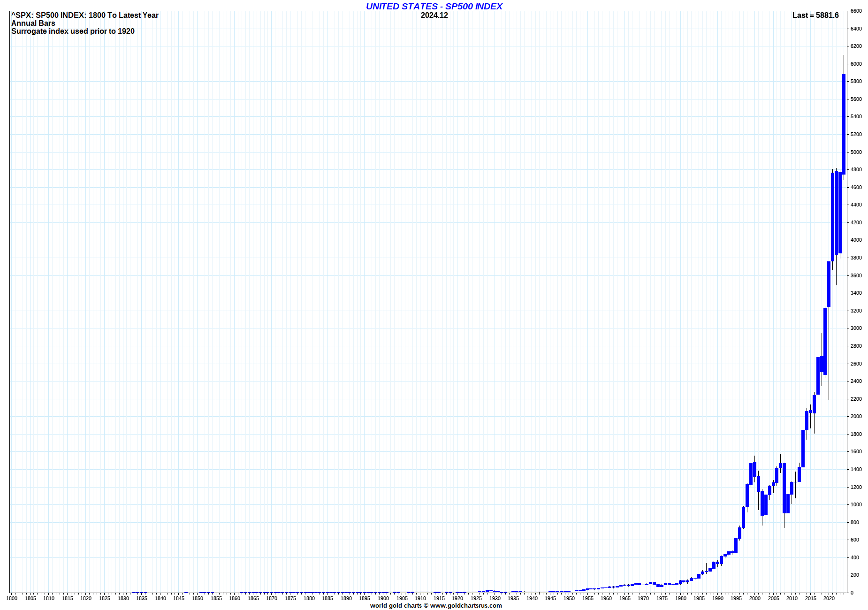
Task: Click the goldchartsrus.com copyright text
Action: [436, 605]
